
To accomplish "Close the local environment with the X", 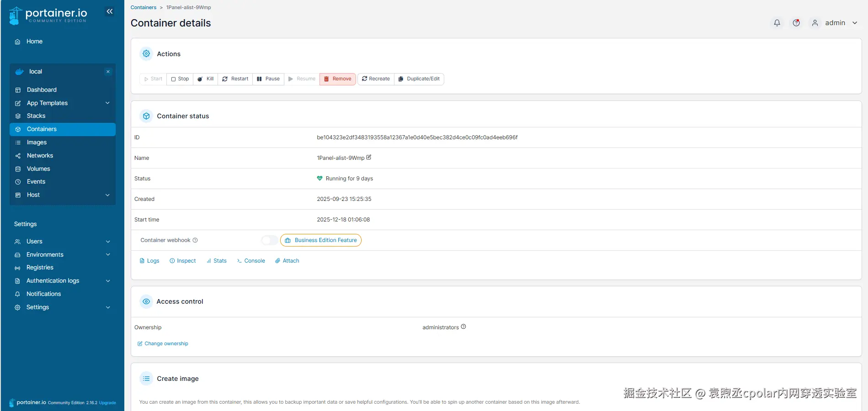I will point(108,72).
